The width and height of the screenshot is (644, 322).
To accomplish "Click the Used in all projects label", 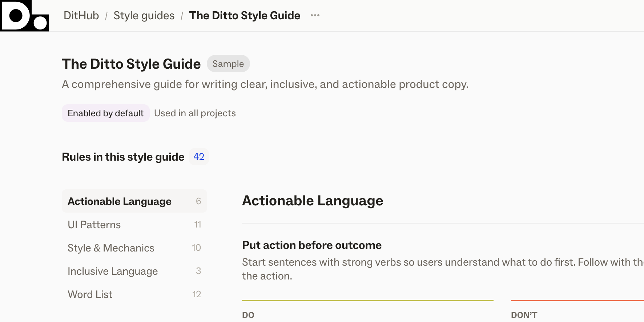I will point(195,113).
